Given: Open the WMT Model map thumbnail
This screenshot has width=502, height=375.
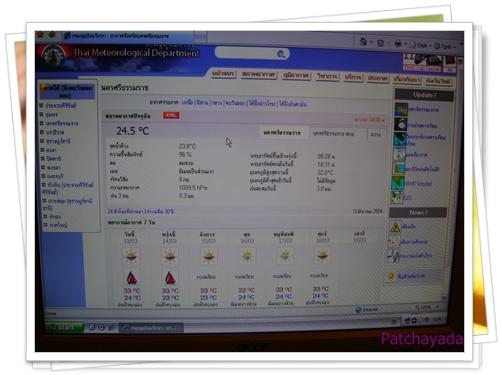Looking at the screenshot, I should 397,184.
